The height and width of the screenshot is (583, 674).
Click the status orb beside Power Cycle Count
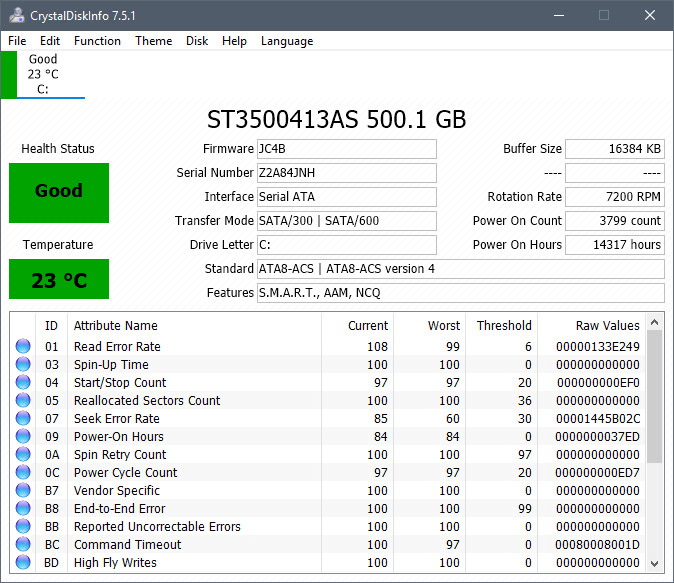[x=23, y=473]
